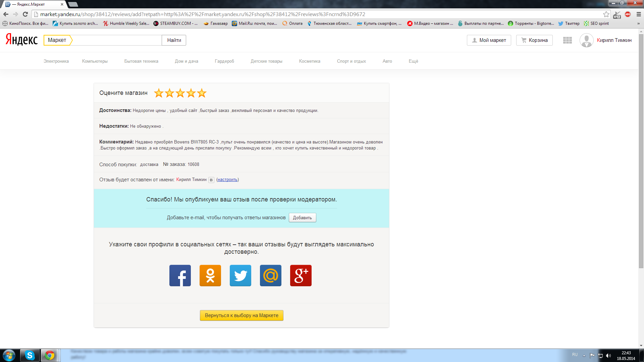644x362 pixels.
Task: Open Бытовая техника category
Action: coord(141,61)
